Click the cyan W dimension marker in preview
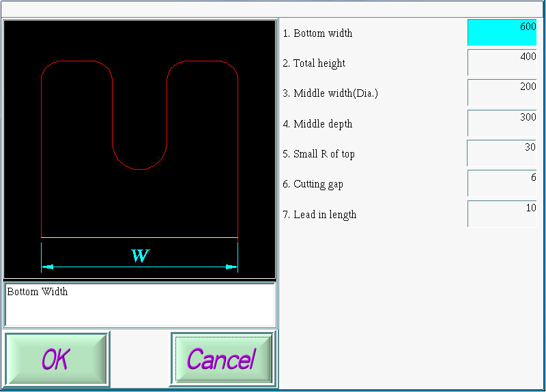This screenshot has width=546, height=392. tap(140, 256)
